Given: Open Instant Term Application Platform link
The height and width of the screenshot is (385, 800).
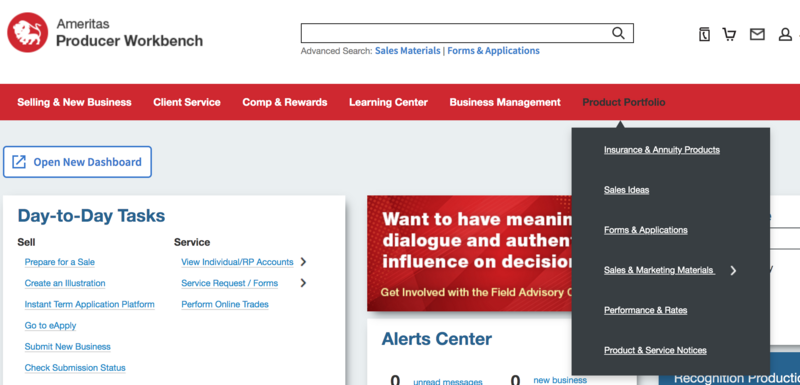Looking at the screenshot, I should [89, 304].
